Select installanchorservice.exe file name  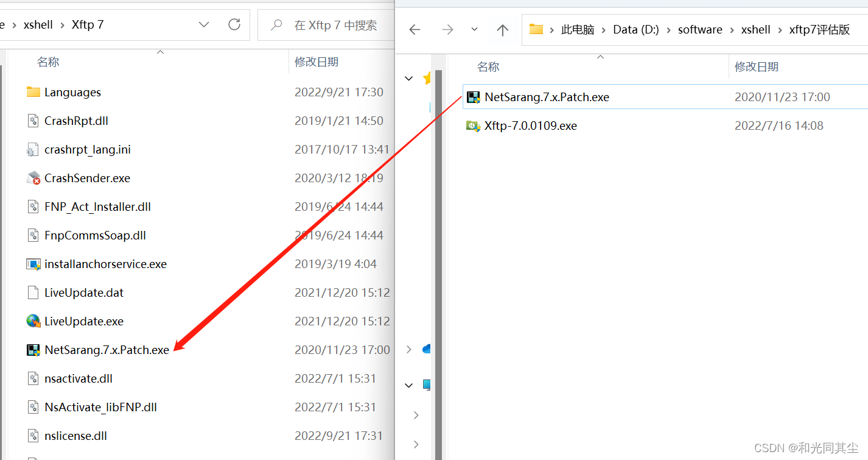[105, 264]
